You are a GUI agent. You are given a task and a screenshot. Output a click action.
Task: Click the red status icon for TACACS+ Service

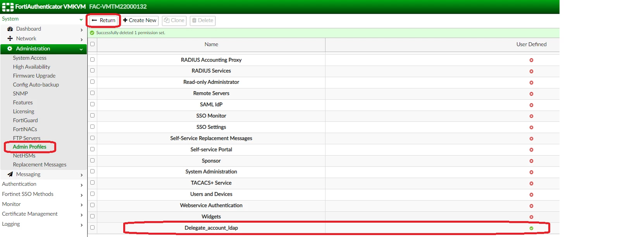coord(531,183)
